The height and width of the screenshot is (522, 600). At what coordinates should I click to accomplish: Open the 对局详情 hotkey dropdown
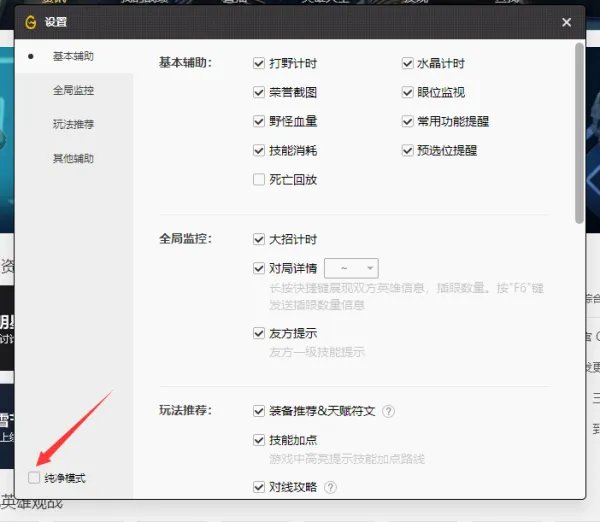coord(351,268)
